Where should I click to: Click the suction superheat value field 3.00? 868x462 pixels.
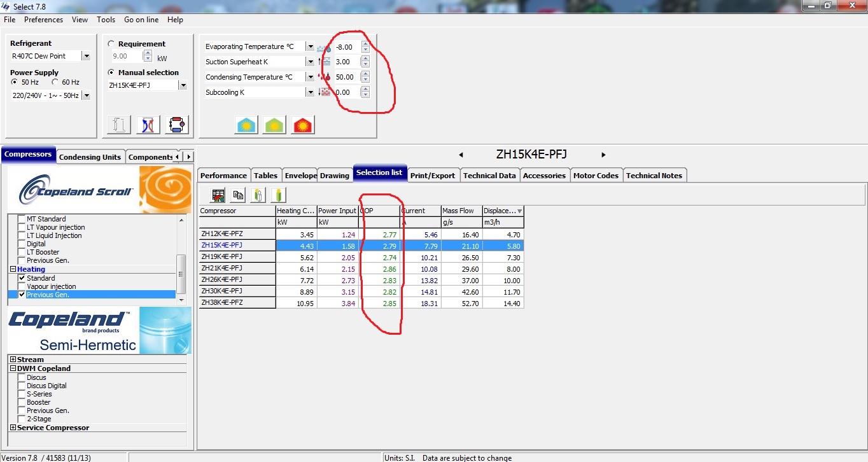click(346, 62)
